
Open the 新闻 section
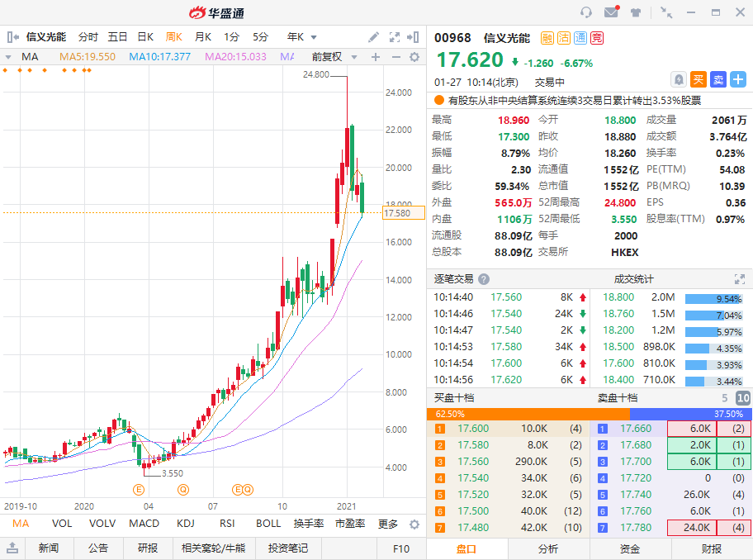pyautogui.click(x=49, y=548)
